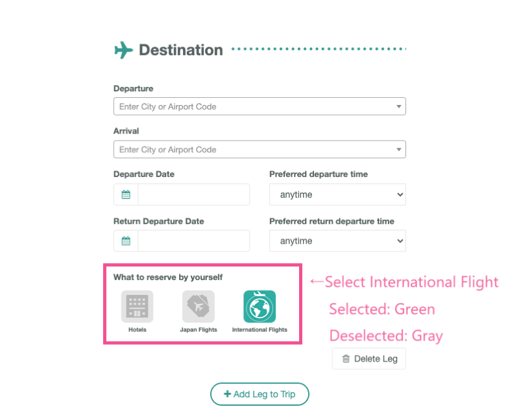Toggle the Hotels reservation icon
This screenshot has width=519, height=420.
[x=137, y=307]
